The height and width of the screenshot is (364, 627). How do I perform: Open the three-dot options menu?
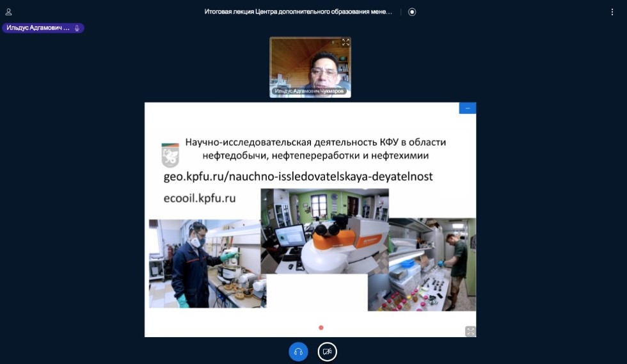pos(612,12)
